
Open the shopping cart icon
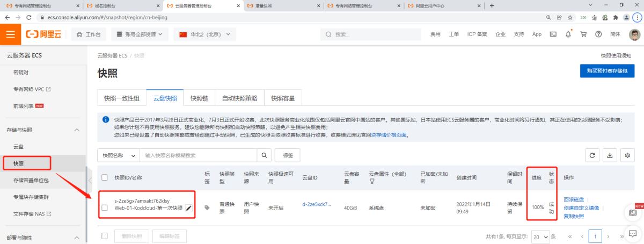[x=583, y=34]
